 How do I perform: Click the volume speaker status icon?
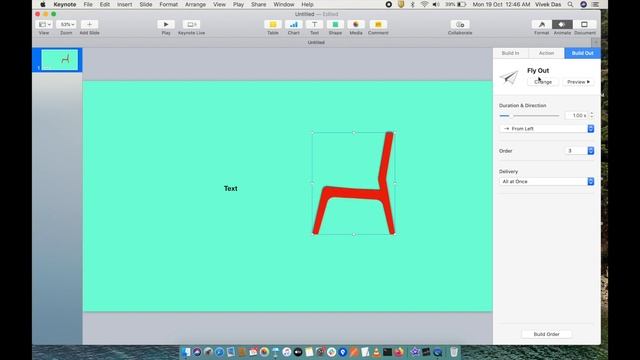[x=436, y=4]
